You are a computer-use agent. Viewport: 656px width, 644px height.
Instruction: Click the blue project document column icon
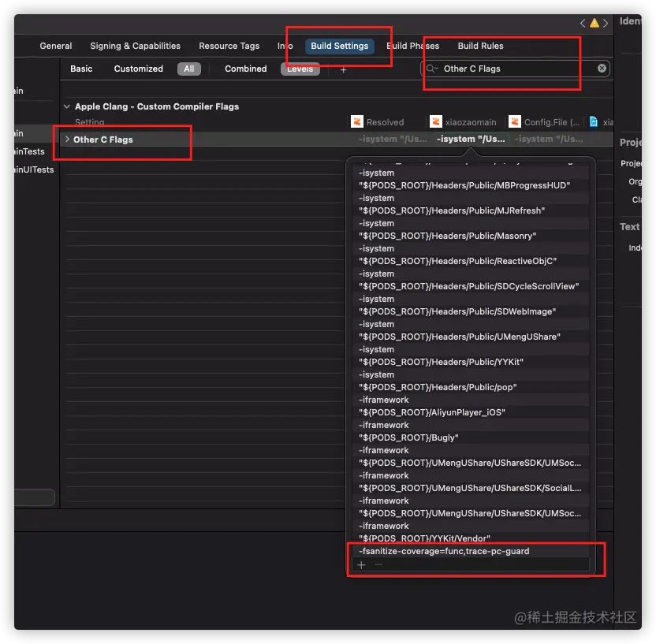pyautogui.click(x=593, y=121)
